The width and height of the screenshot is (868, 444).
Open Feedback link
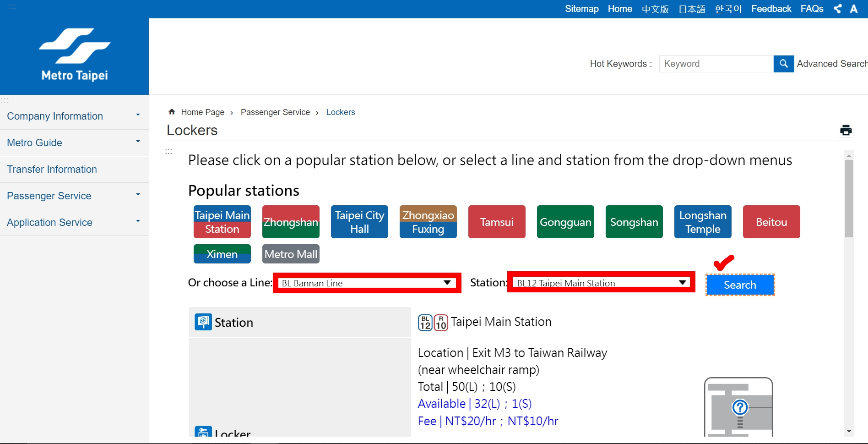[771, 9]
